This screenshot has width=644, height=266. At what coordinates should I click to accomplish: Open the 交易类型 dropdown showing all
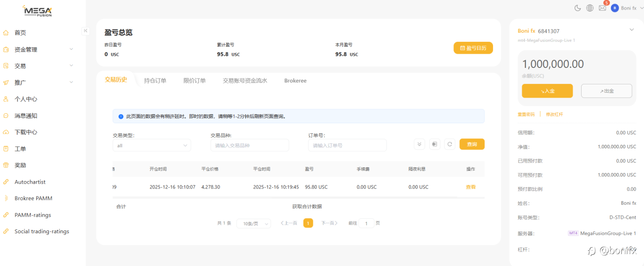point(151,145)
